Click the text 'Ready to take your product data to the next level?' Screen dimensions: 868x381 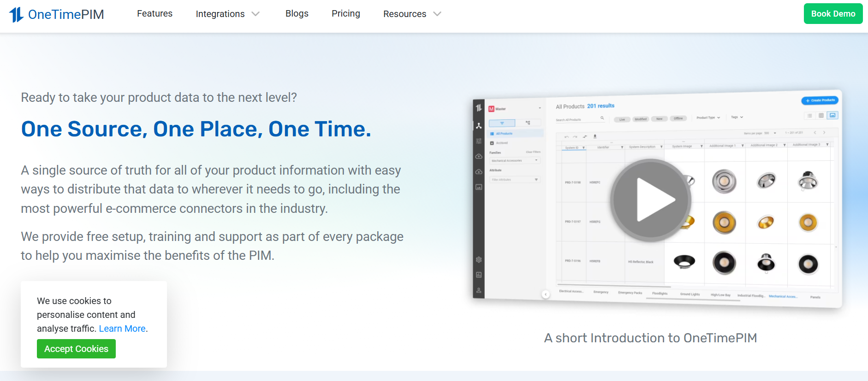click(x=159, y=98)
